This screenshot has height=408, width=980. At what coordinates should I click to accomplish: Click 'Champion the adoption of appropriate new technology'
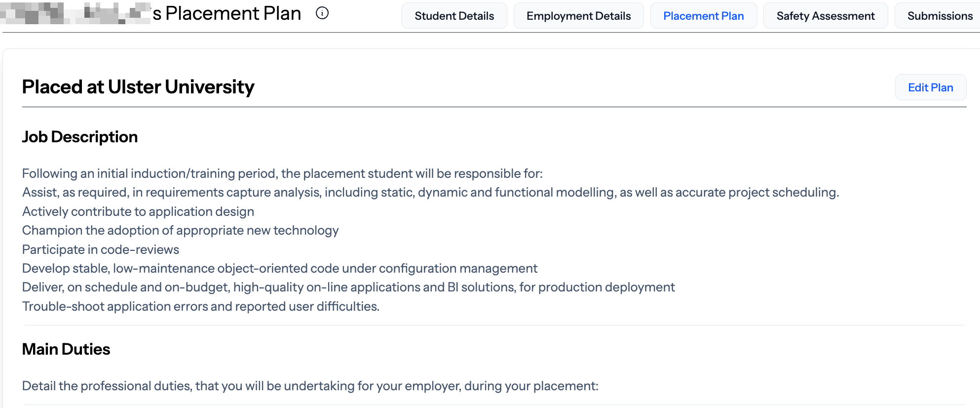pyautogui.click(x=181, y=231)
